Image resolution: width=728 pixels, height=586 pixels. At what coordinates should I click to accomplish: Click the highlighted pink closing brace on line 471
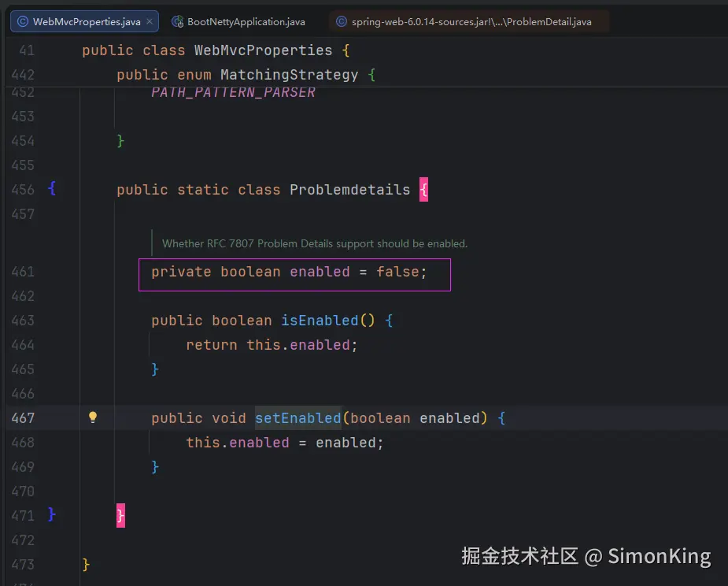(120, 515)
